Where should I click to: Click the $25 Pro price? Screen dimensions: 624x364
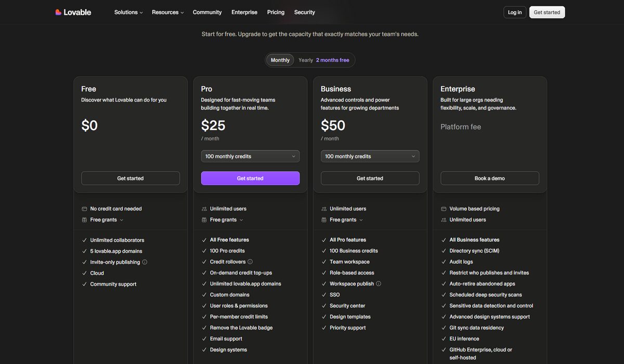pyautogui.click(x=213, y=125)
